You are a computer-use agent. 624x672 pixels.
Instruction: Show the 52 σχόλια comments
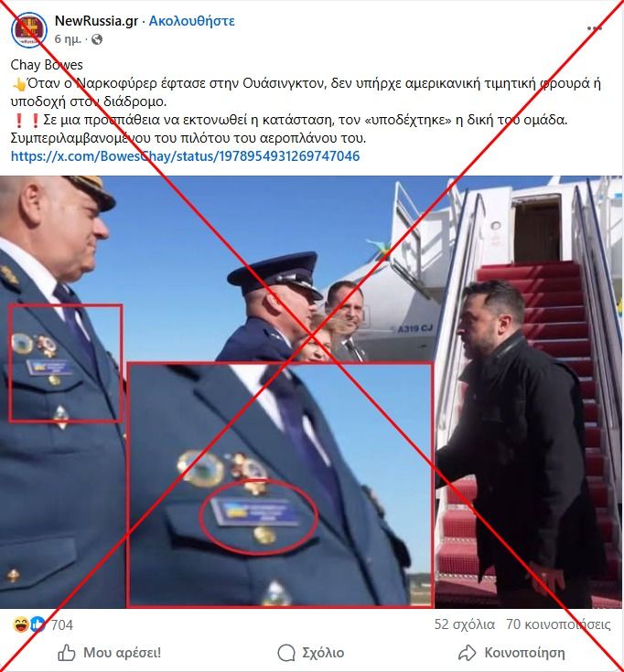(465, 624)
